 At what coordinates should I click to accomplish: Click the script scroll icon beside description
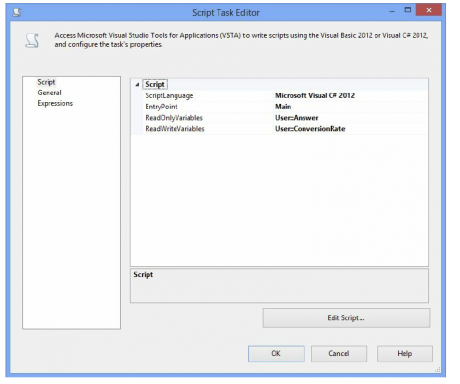click(32, 41)
